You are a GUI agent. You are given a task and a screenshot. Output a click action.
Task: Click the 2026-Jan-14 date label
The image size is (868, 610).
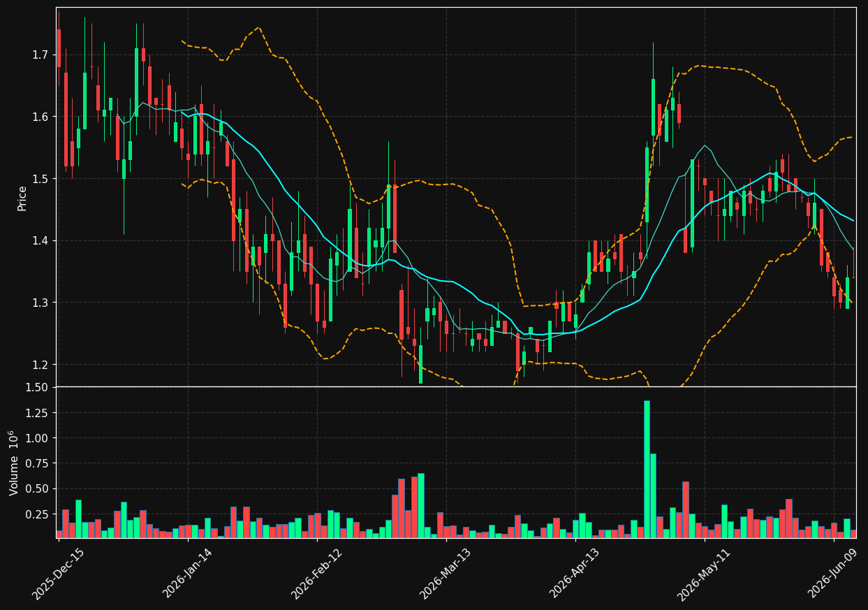tap(186, 573)
